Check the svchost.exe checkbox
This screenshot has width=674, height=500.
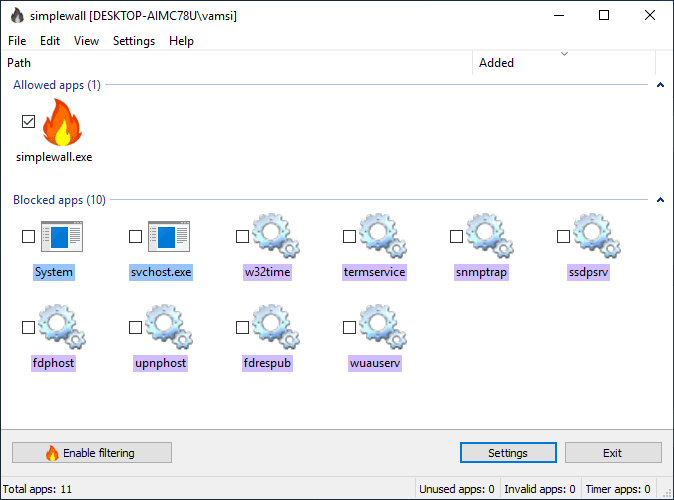[x=135, y=236]
